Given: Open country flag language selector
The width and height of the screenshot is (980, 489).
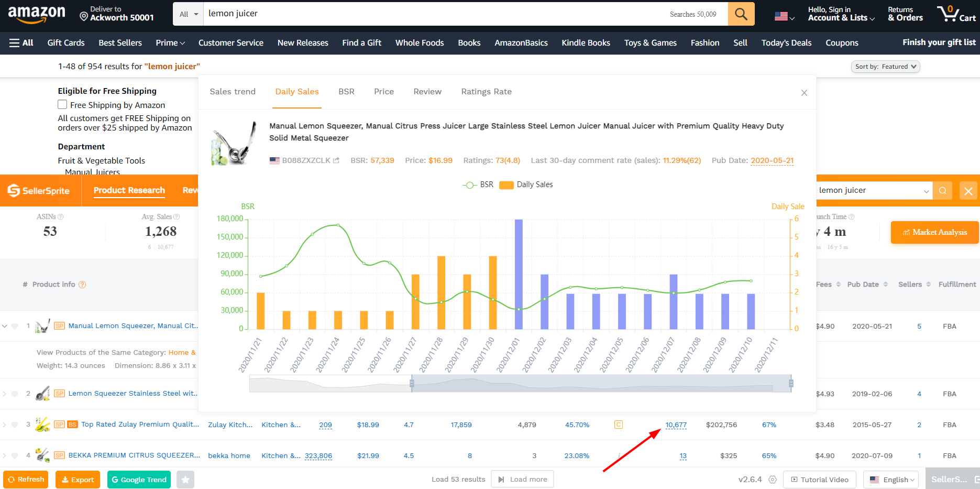Looking at the screenshot, I should click(x=784, y=16).
